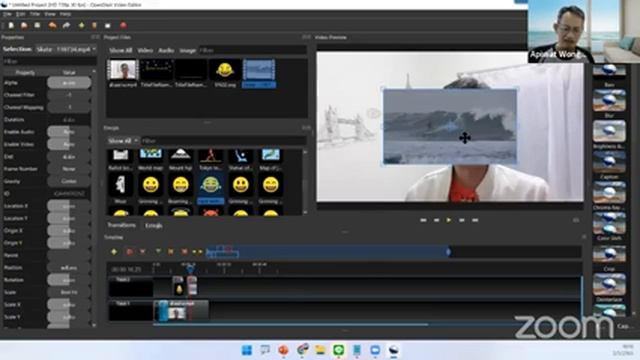
Task: Click the Next Marker timeline icon
Action: pyautogui.click(x=184, y=252)
